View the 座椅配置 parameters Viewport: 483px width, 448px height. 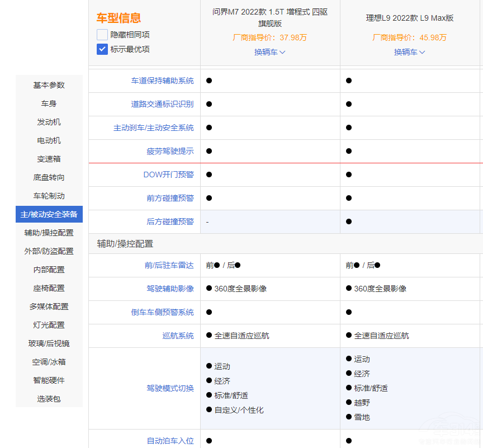click(x=49, y=288)
